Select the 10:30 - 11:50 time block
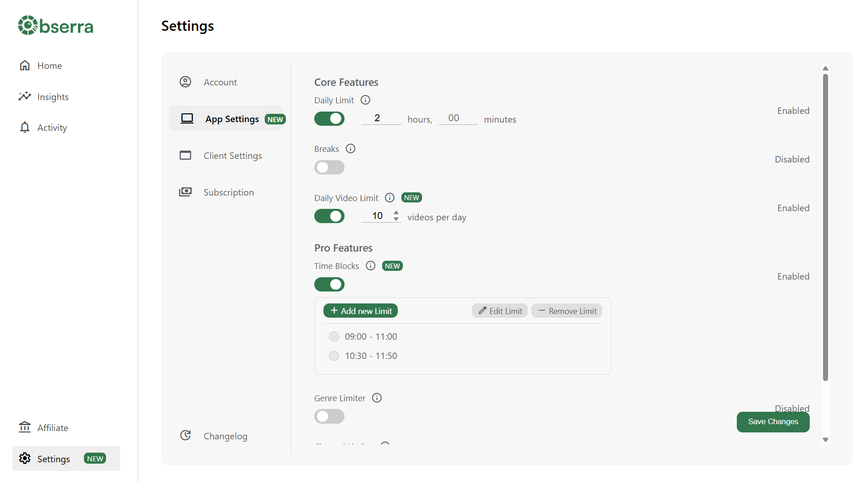 pos(334,356)
